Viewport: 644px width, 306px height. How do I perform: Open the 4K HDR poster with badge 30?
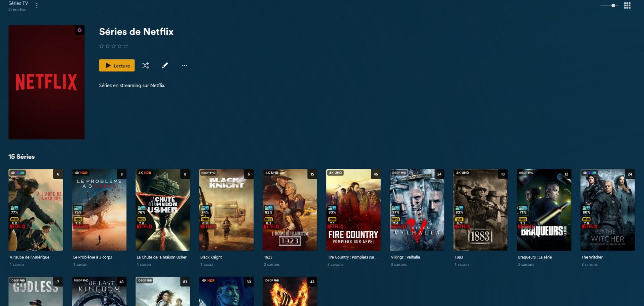pos(226,291)
